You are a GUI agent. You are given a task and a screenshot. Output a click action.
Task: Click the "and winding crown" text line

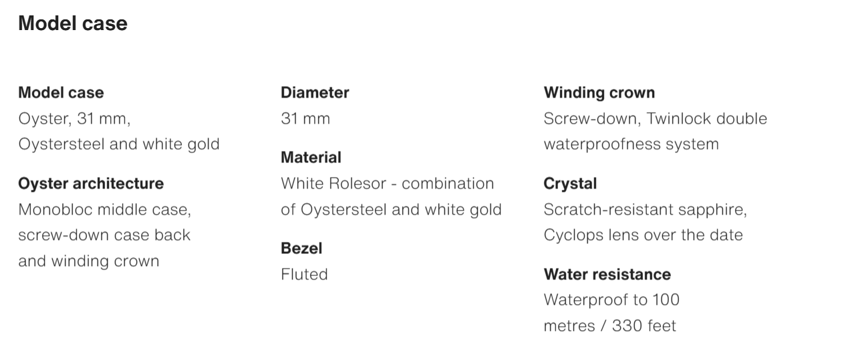(89, 261)
